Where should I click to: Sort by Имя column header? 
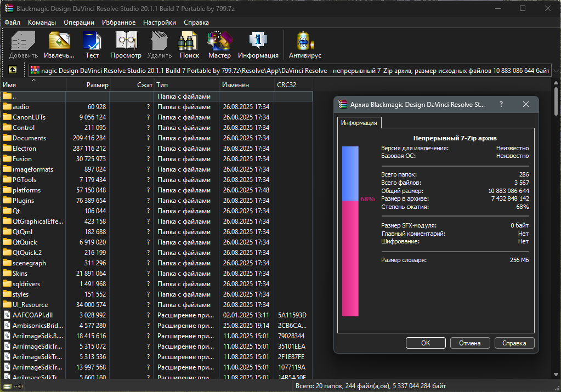(x=33, y=85)
